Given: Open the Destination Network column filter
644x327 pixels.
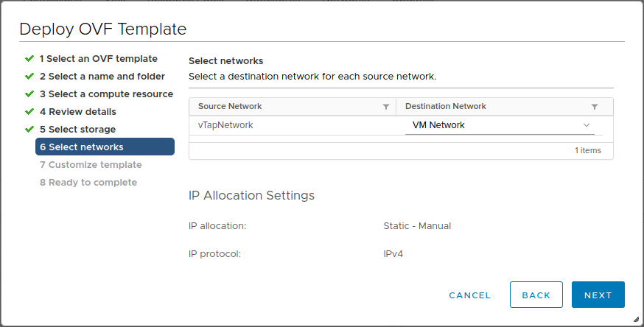Looking at the screenshot, I should click(x=595, y=107).
